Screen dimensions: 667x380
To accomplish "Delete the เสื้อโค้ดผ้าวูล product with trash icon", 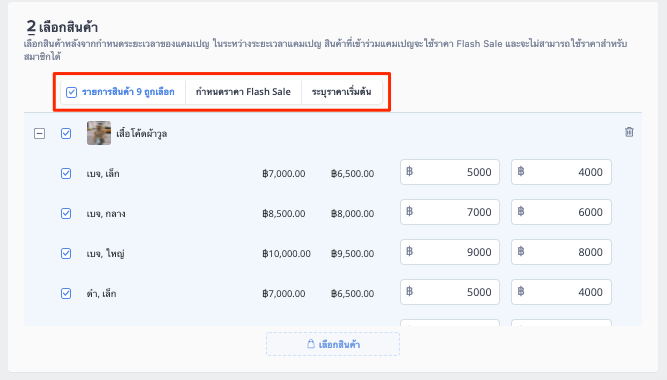I will (629, 132).
